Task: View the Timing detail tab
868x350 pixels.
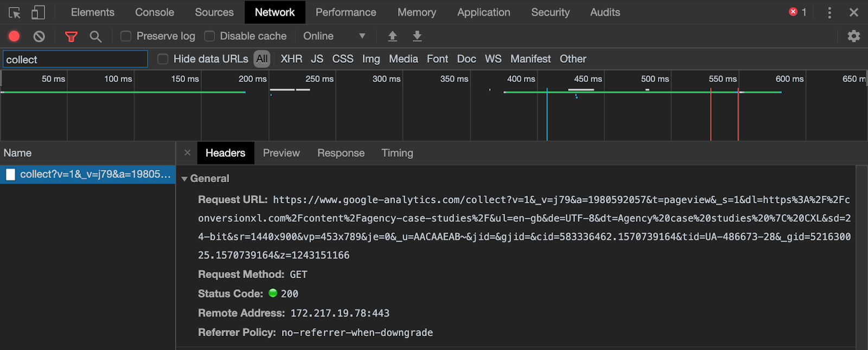Action: [x=397, y=153]
